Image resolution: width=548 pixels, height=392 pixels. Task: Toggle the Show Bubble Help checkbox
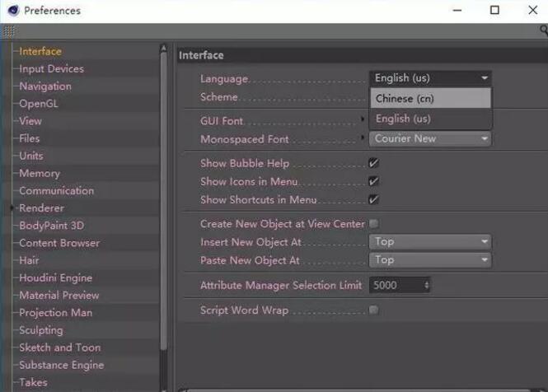click(373, 163)
